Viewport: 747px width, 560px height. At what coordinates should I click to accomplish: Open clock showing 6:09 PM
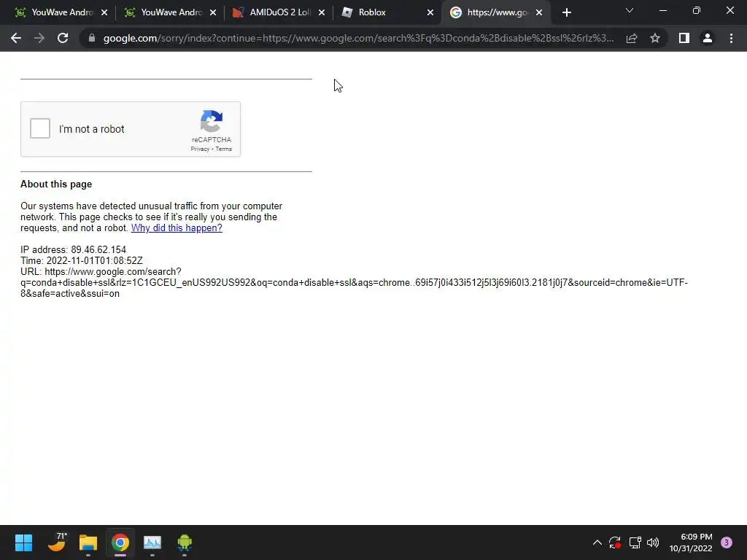[691, 542]
